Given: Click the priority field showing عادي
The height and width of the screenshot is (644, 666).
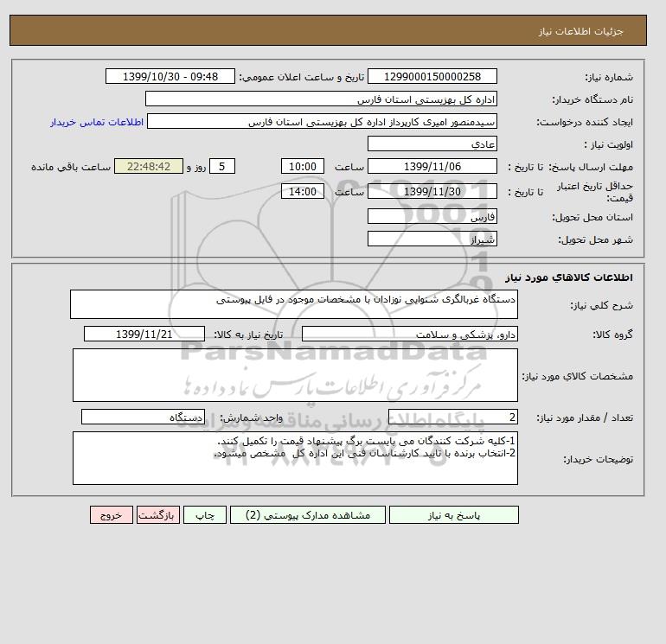Looking at the screenshot, I should pyautogui.click(x=432, y=143).
